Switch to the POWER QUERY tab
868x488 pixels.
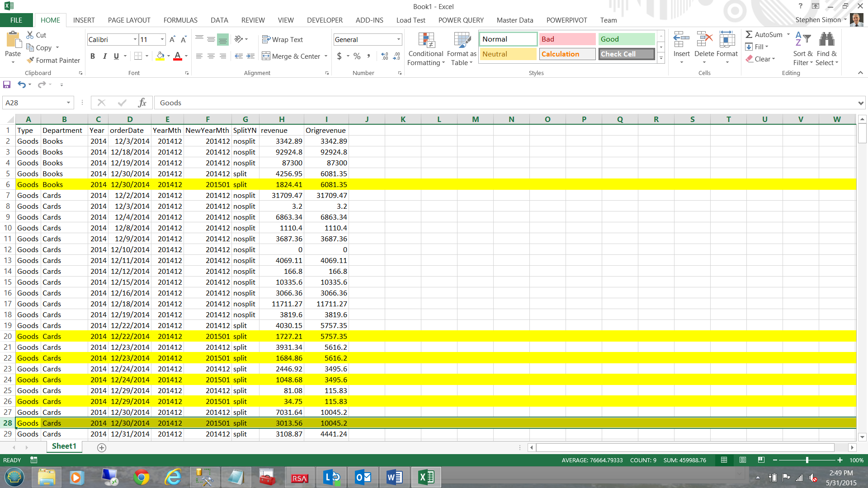coord(461,20)
